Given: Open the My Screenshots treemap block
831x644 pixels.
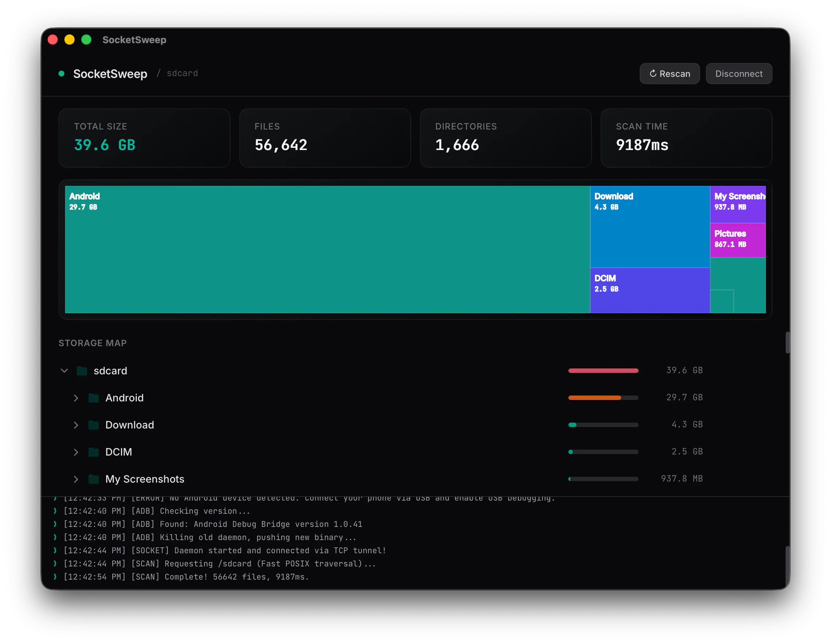Looking at the screenshot, I should click(x=738, y=204).
